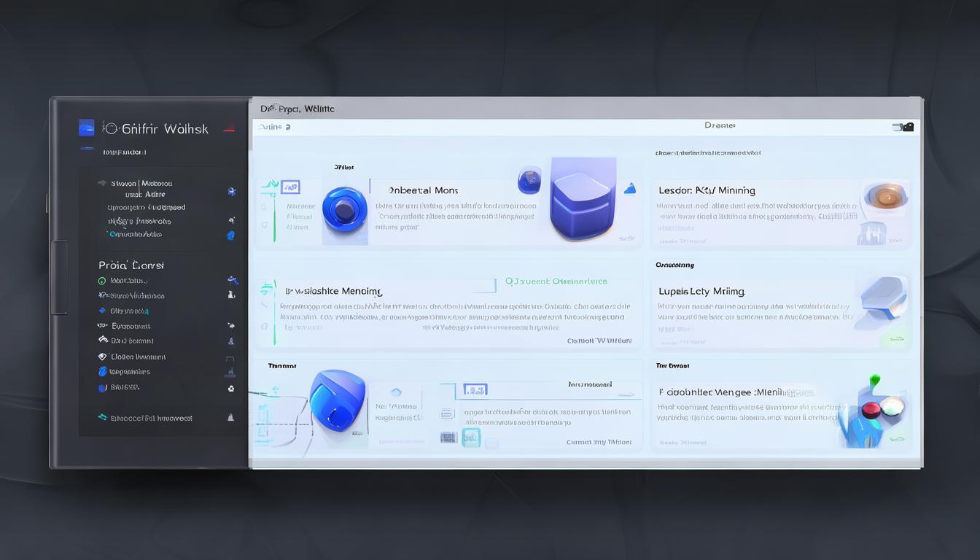Open the 'Onbeetal Mons' card title

[x=424, y=190]
